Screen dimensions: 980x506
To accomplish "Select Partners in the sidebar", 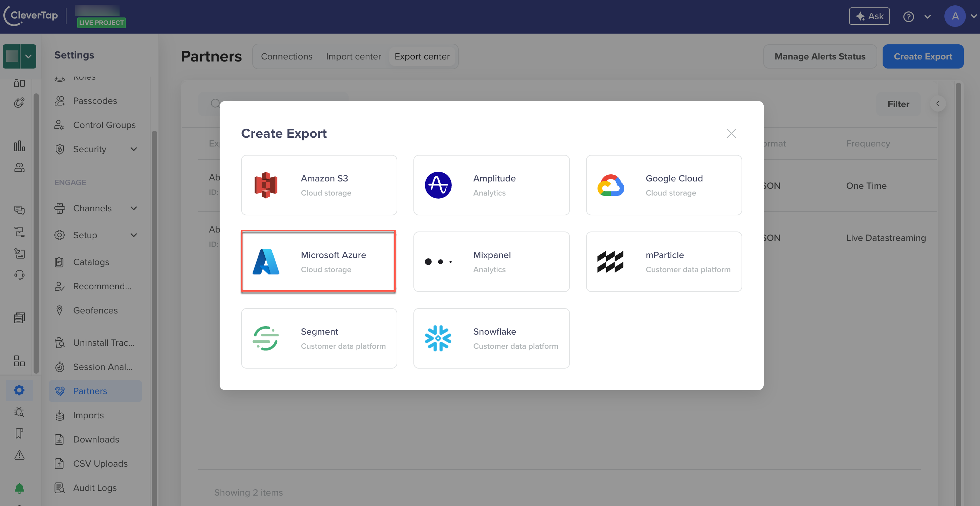I will [95, 391].
